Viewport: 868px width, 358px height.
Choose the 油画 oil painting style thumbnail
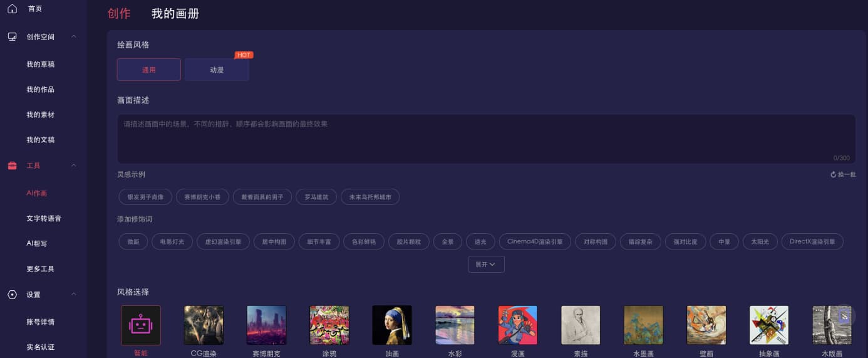[x=392, y=325]
